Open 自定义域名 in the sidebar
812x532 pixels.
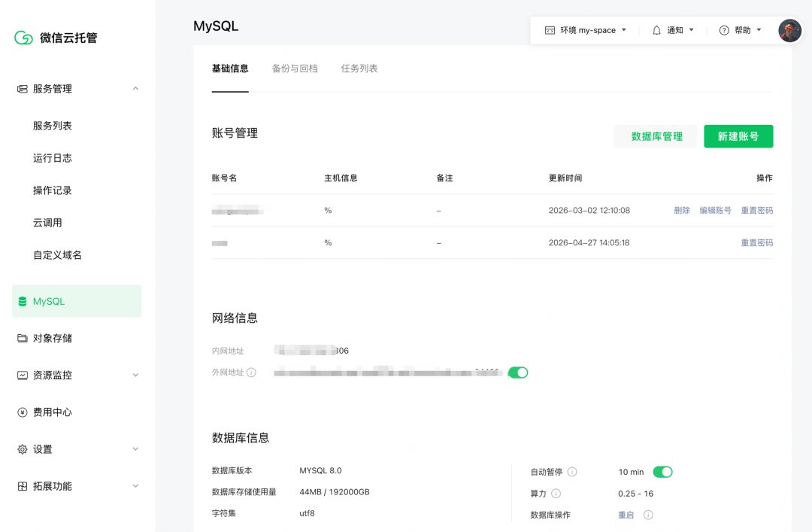pos(57,255)
